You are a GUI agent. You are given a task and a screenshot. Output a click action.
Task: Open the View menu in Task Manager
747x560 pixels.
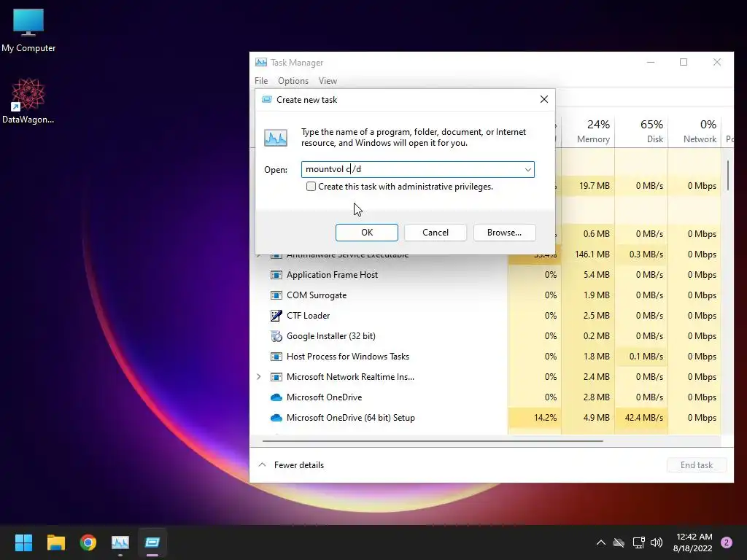point(328,81)
